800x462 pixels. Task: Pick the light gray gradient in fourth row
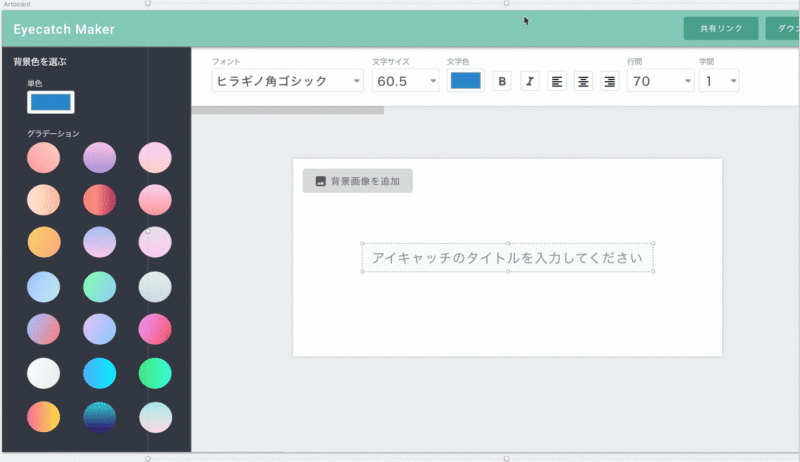click(155, 287)
